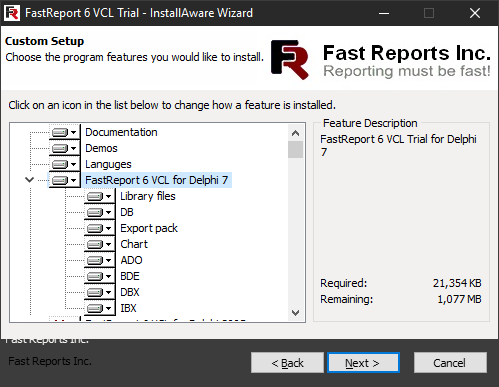Select the Library files feature
Viewport: 499px width, 387px height.
[148, 196]
